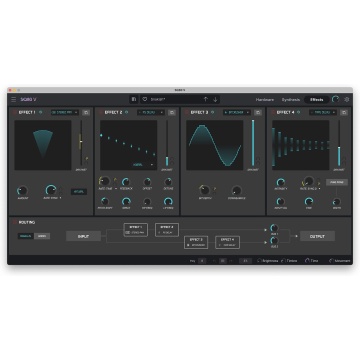Toggle Effect 2 power button

pyautogui.click(x=101, y=112)
